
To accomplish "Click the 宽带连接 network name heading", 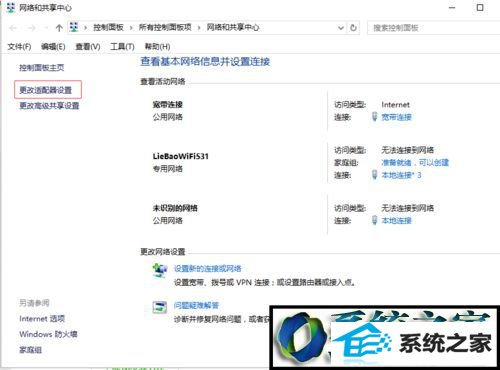I will 167,105.
